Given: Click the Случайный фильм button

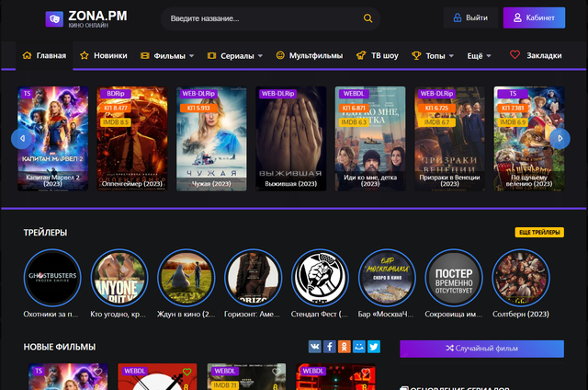Looking at the screenshot, I should coord(481,349).
